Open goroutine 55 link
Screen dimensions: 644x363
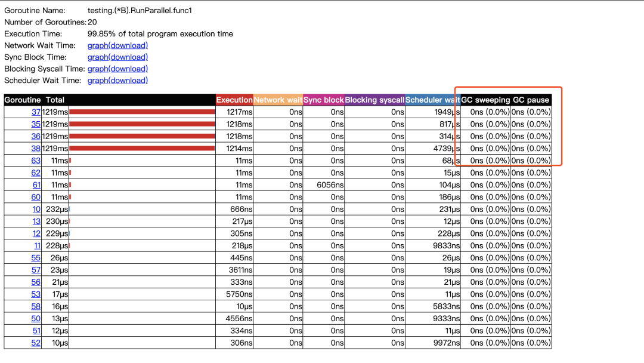pos(36,258)
